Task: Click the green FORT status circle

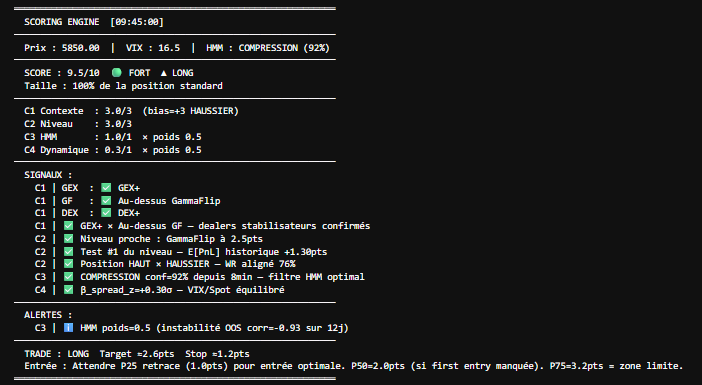Action: [x=116, y=73]
